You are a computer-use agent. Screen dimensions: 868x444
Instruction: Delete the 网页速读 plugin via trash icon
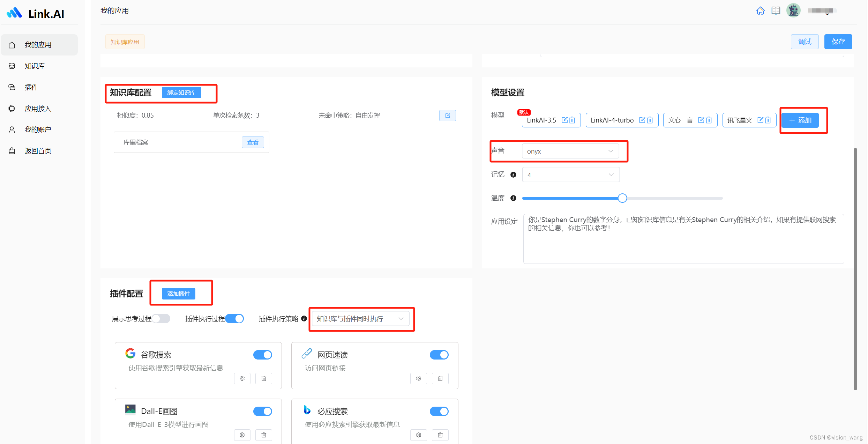pos(440,378)
